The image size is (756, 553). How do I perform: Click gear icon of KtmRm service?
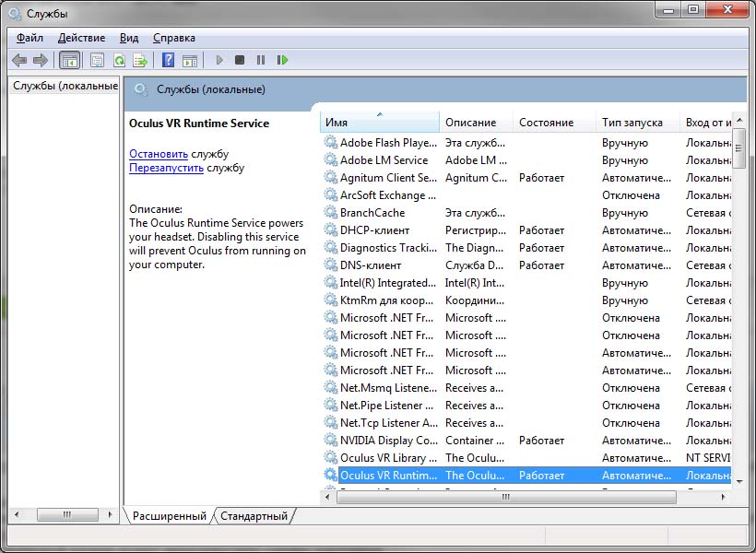(330, 300)
